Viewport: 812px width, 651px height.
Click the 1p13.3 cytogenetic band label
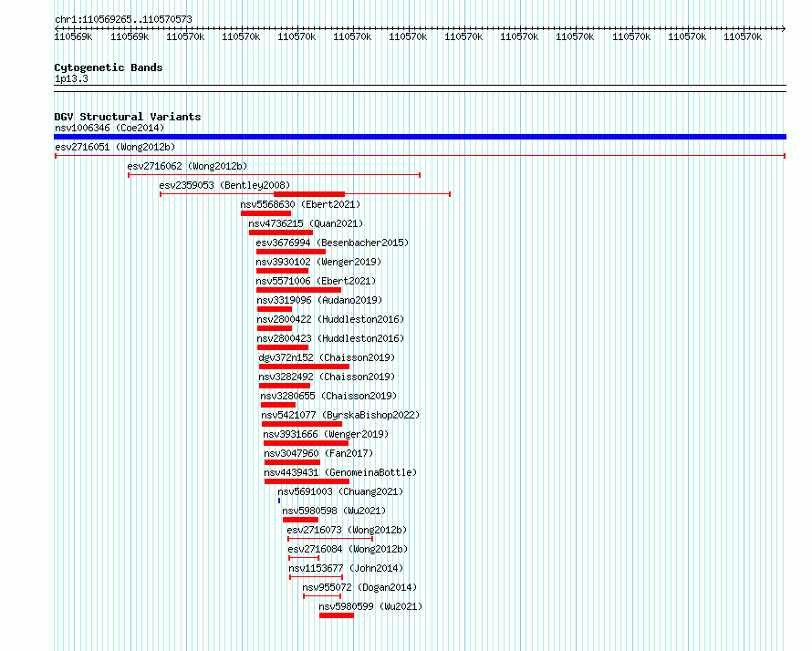pos(71,78)
